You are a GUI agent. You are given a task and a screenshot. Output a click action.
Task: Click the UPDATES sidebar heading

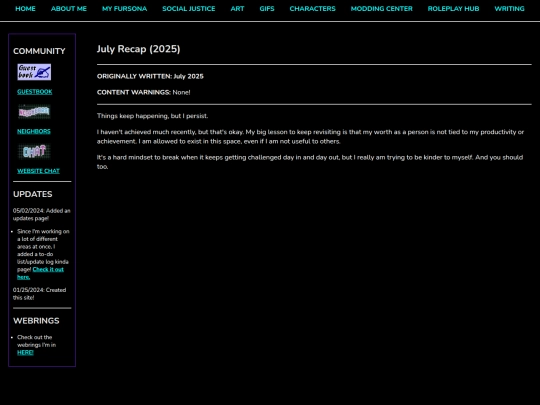click(33, 194)
